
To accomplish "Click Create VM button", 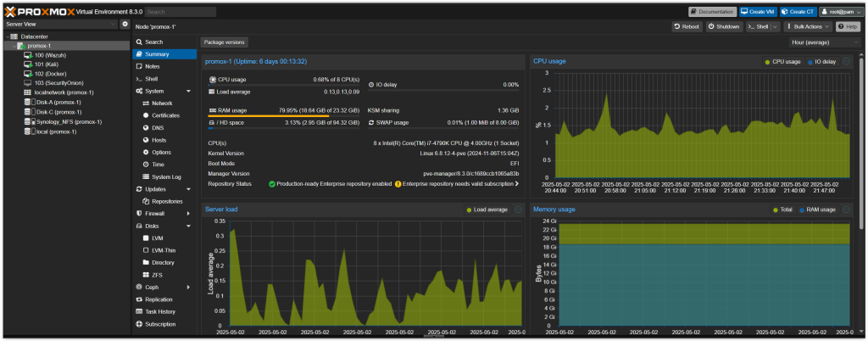I will (758, 12).
